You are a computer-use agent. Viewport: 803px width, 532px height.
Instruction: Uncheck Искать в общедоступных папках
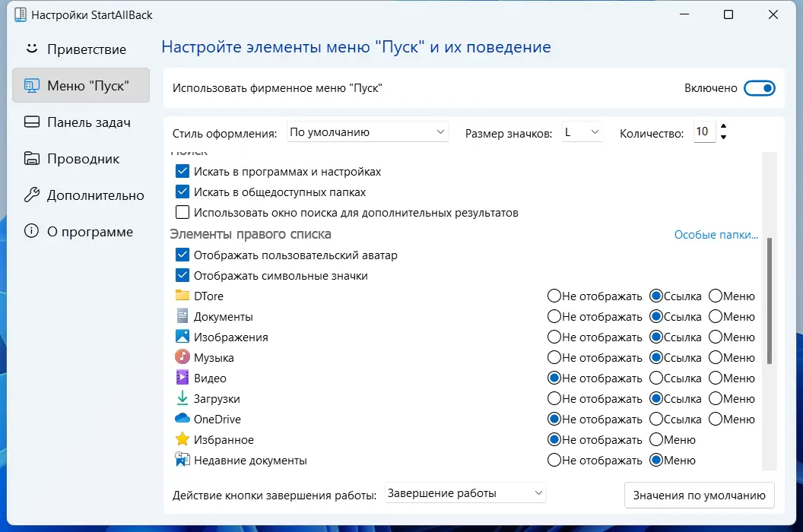click(182, 192)
